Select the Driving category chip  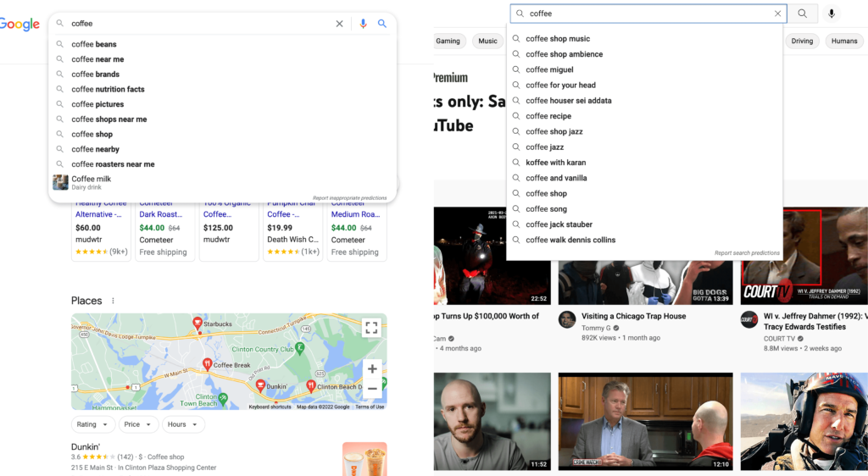click(x=802, y=41)
